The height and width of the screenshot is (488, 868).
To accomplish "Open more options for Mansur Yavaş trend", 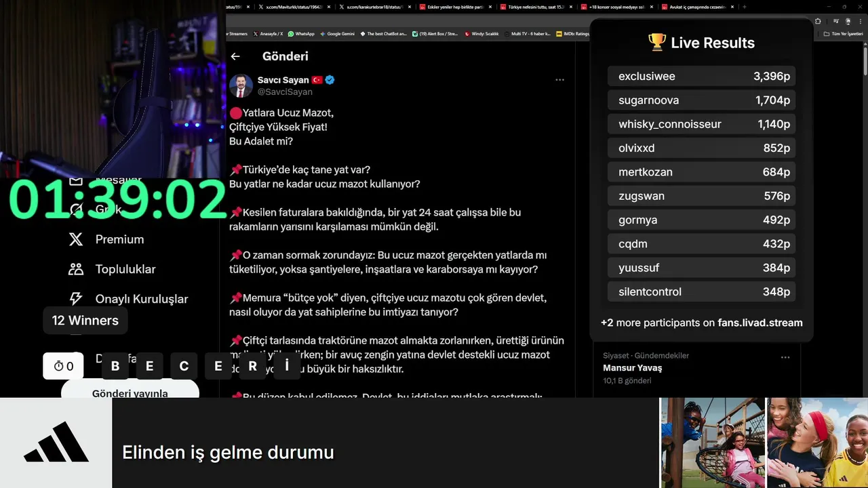I will coord(785,357).
